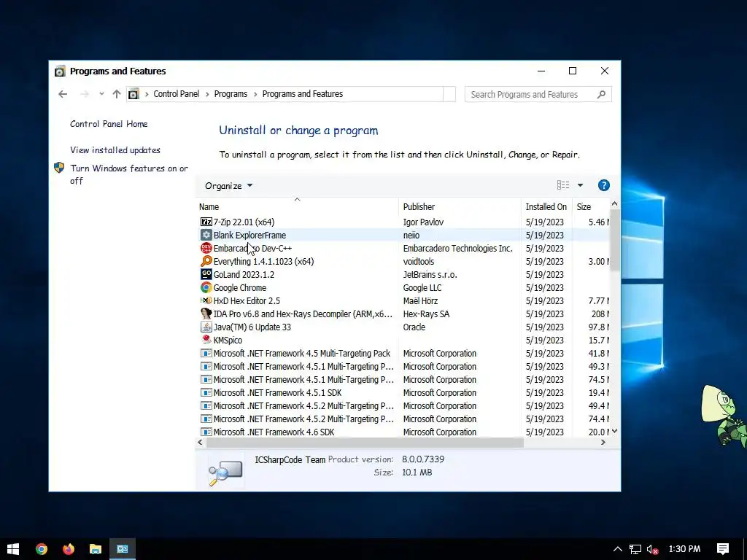Open the Organize dropdown menu

(x=228, y=186)
